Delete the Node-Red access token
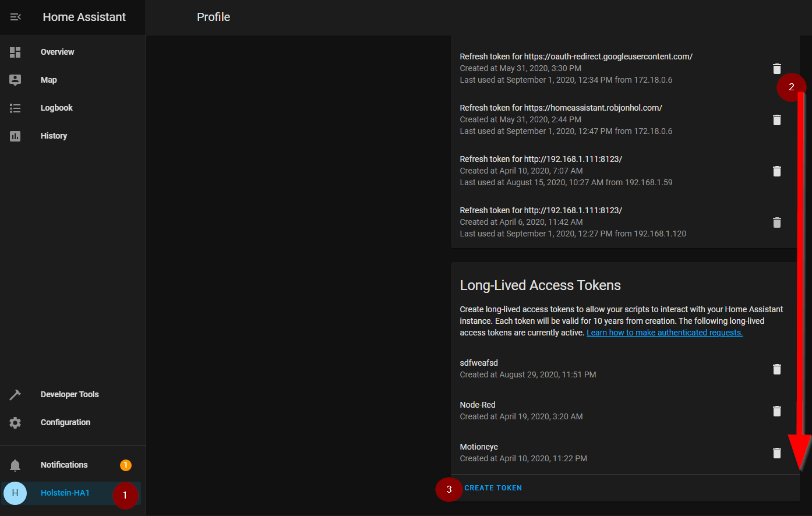This screenshot has width=812, height=516. pyautogui.click(x=776, y=411)
